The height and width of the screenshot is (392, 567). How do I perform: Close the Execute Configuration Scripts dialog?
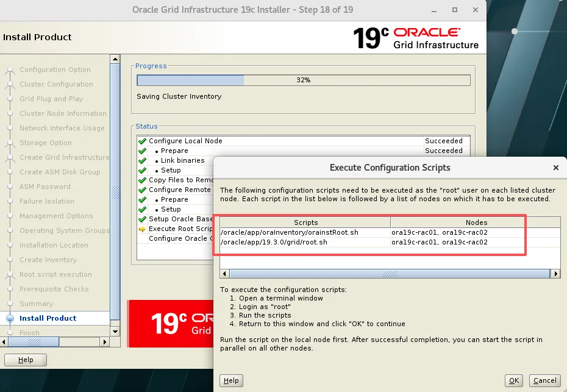556,168
